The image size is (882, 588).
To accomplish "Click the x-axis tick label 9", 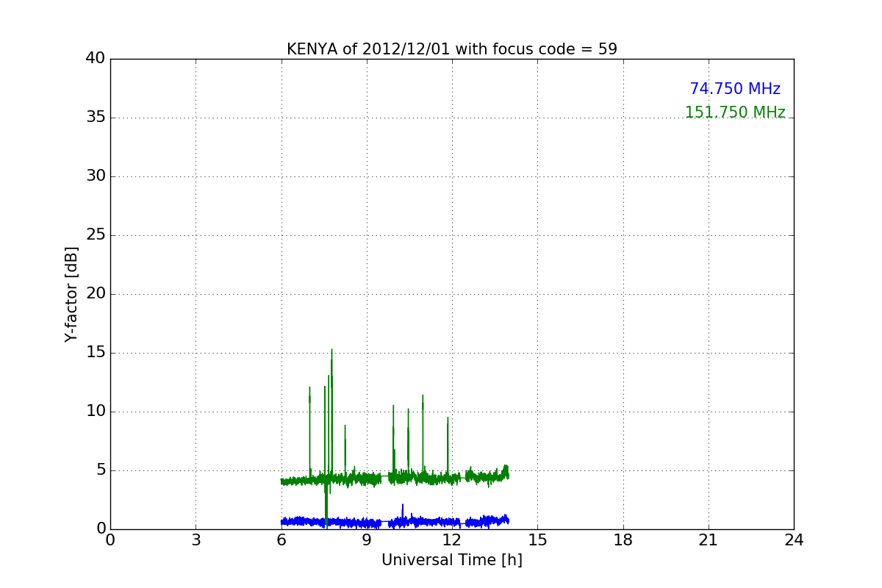I will [367, 540].
